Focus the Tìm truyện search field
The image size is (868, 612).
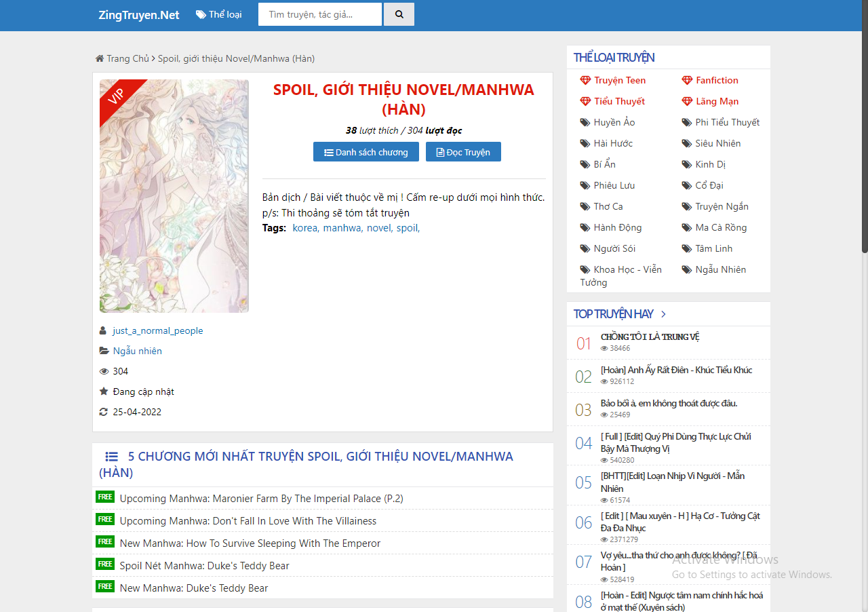(x=319, y=14)
